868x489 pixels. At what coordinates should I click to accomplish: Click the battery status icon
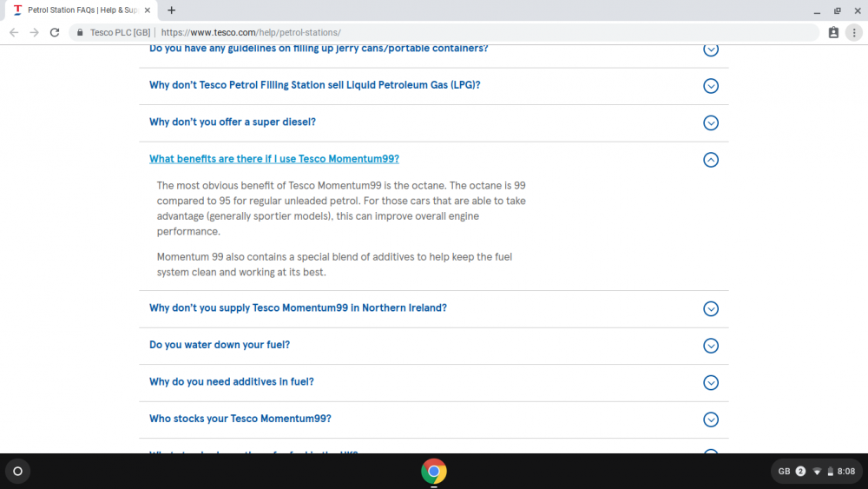(x=831, y=472)
